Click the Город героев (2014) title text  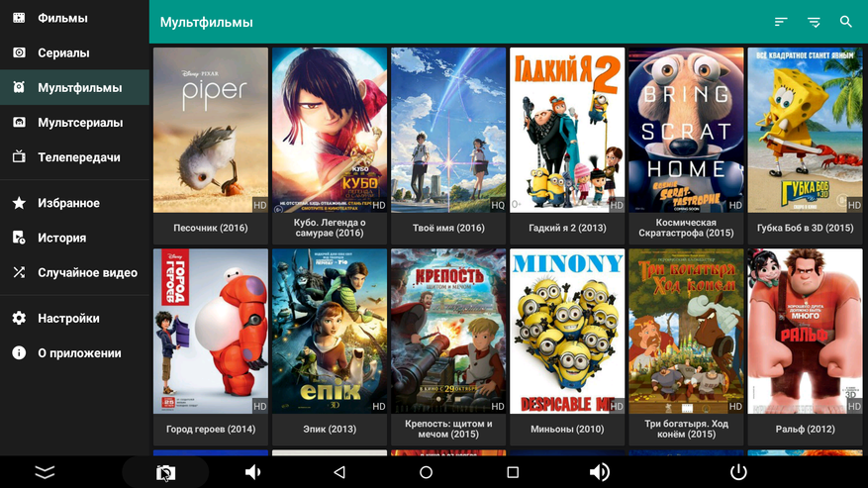211,429
